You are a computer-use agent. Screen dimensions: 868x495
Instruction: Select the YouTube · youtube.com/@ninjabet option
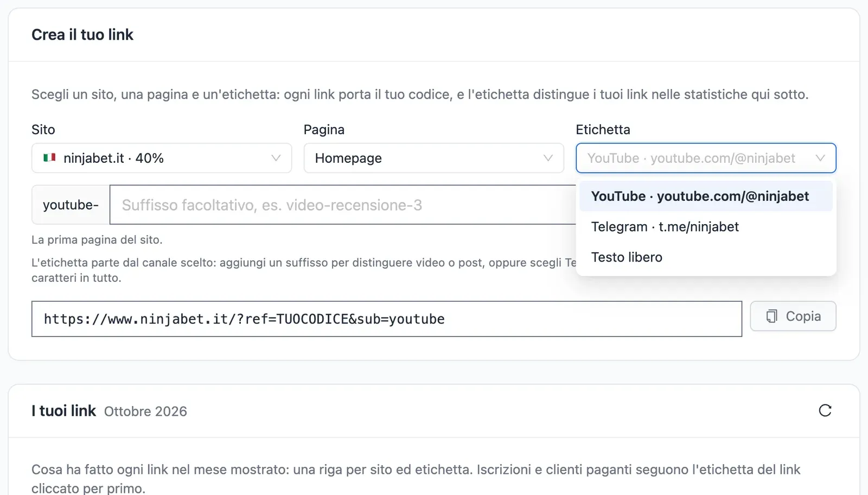coord(705,196)
